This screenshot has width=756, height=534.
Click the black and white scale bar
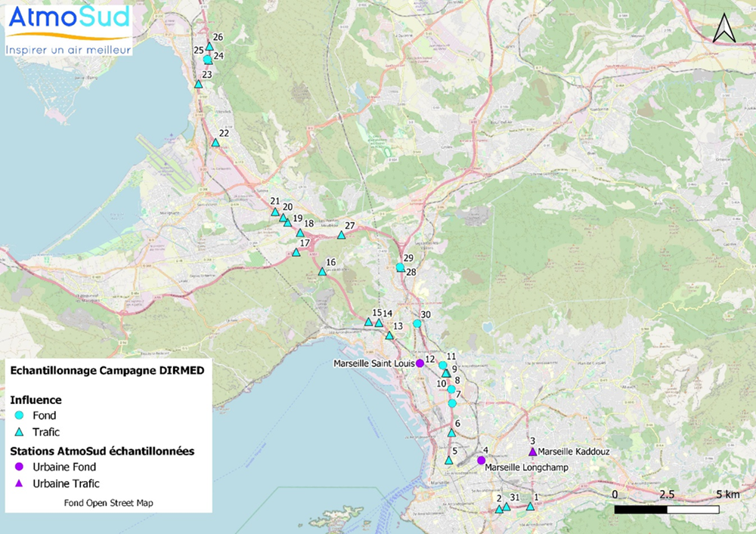click(667, 509)
